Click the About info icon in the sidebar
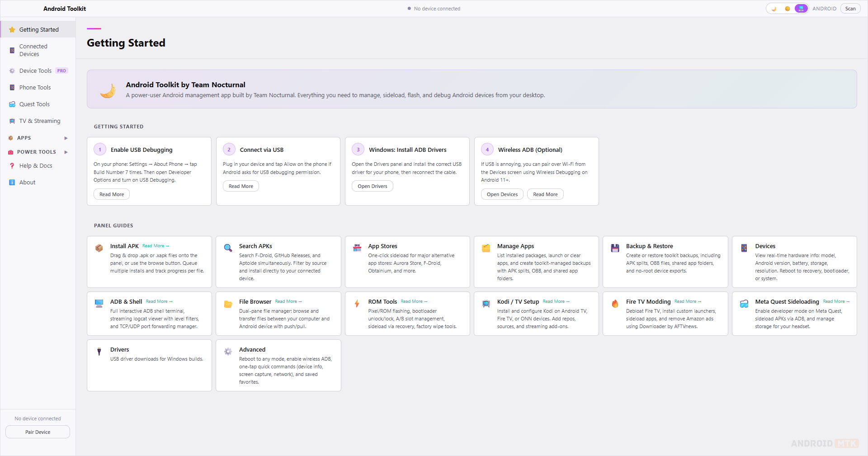868x456 pixels. point(12,183)
